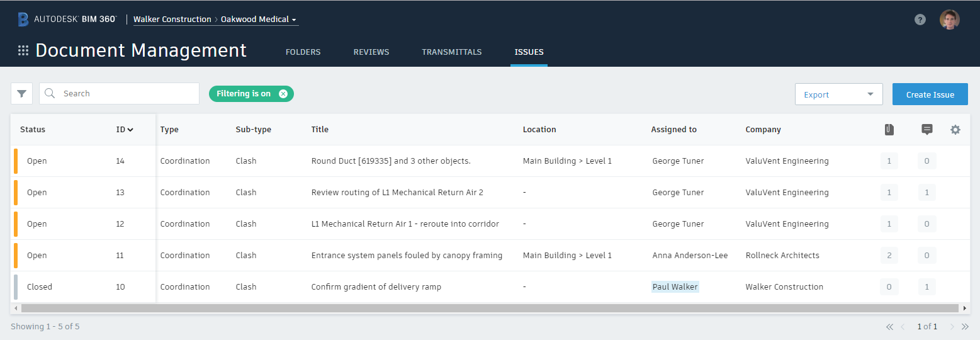The height and width of the screenshot is (340, 980).
Task: Click the Closed status of issue 10
Action: pos(40,287)
